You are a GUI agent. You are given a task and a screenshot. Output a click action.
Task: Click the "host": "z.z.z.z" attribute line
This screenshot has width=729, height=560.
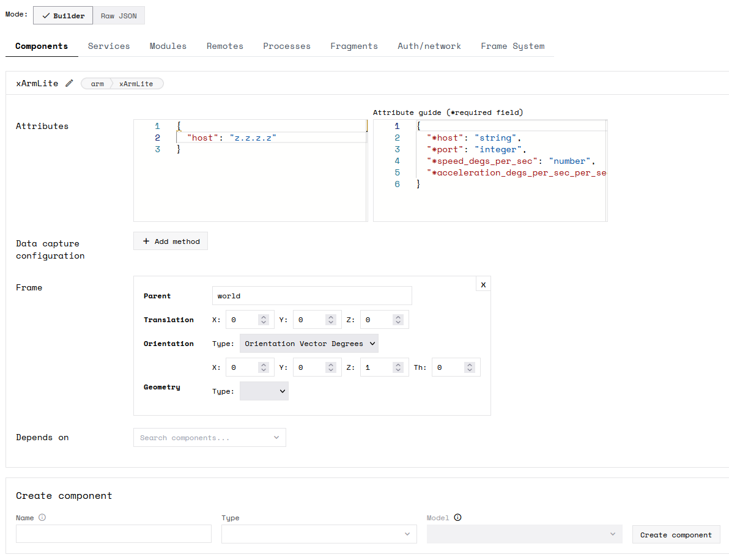232,138
